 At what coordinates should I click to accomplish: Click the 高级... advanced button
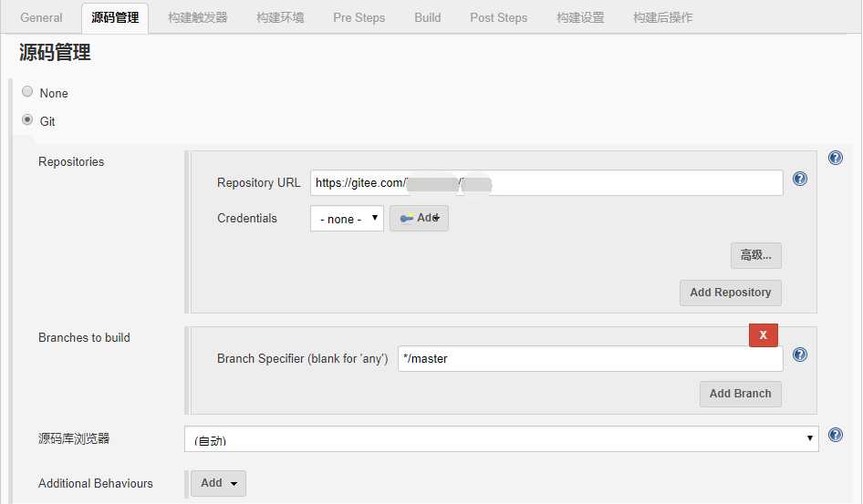755,255
